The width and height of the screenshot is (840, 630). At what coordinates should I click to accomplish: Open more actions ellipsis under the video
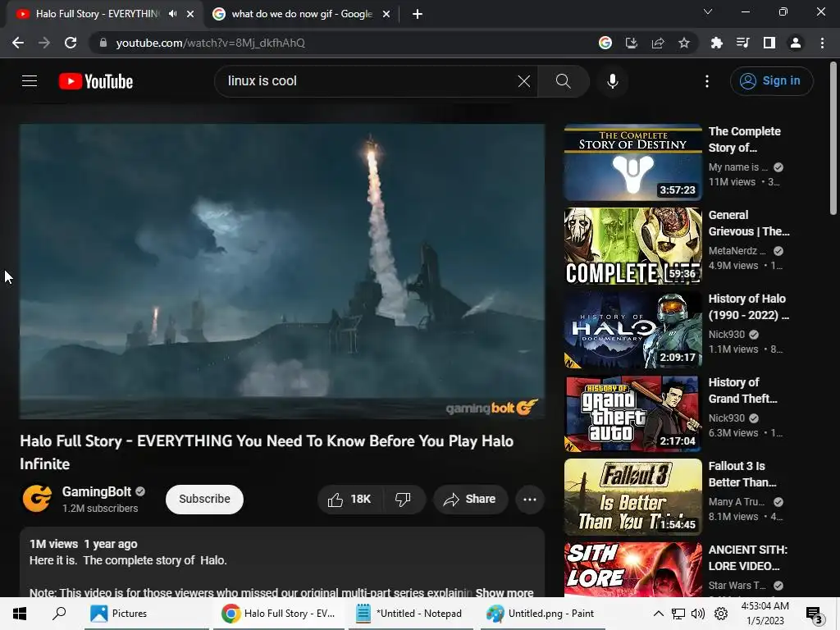(x=530, y=500)
